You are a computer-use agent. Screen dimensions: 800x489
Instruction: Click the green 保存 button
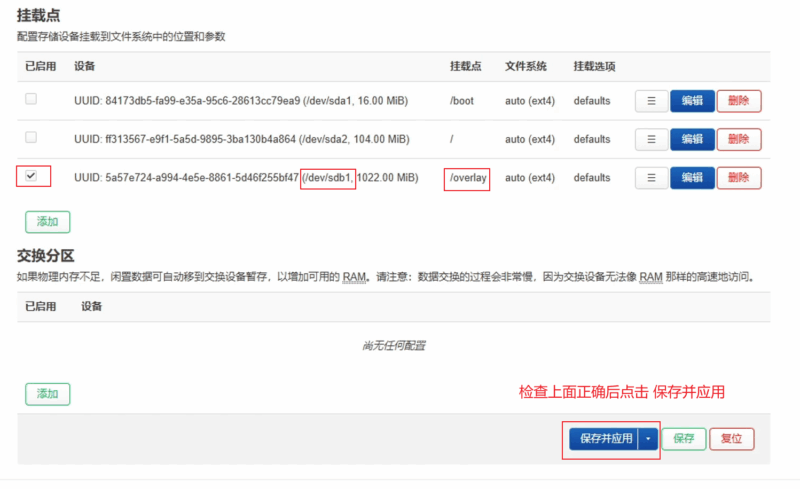683,438
